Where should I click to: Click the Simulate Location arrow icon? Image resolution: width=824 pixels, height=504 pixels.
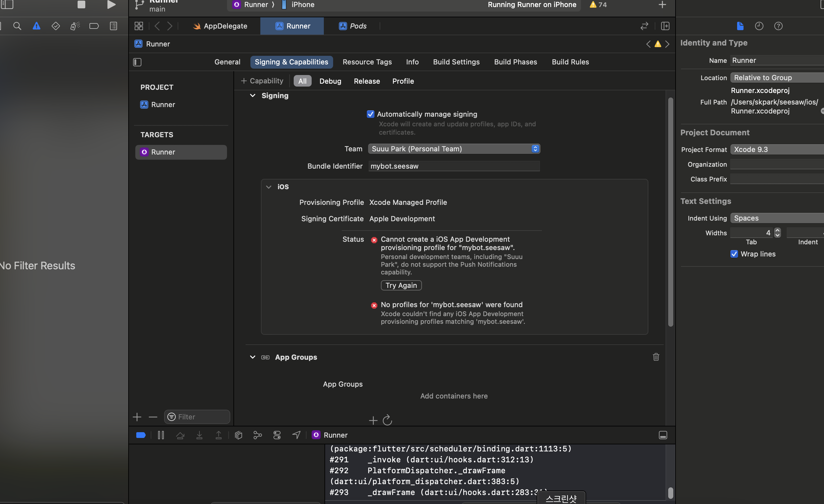click(296, 435)
